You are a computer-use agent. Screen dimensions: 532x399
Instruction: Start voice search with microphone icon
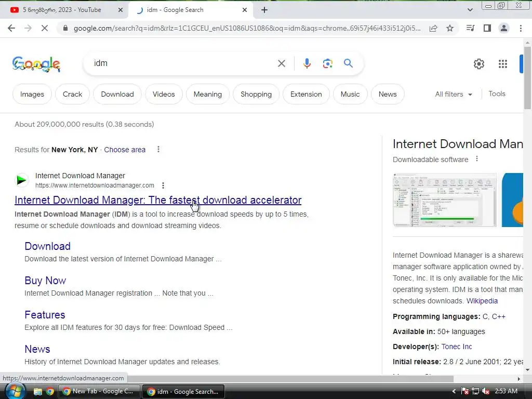click(307, 63)
